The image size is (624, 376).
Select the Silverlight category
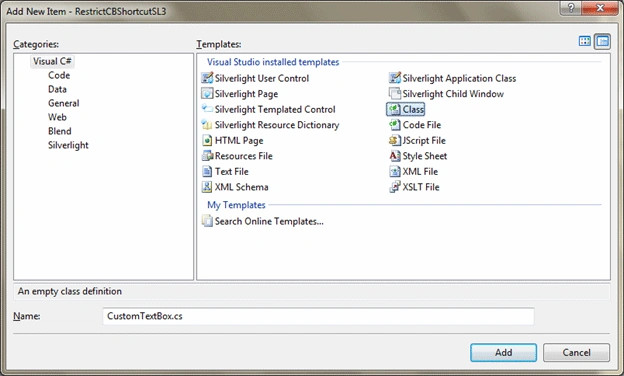(x=68, y=145)
